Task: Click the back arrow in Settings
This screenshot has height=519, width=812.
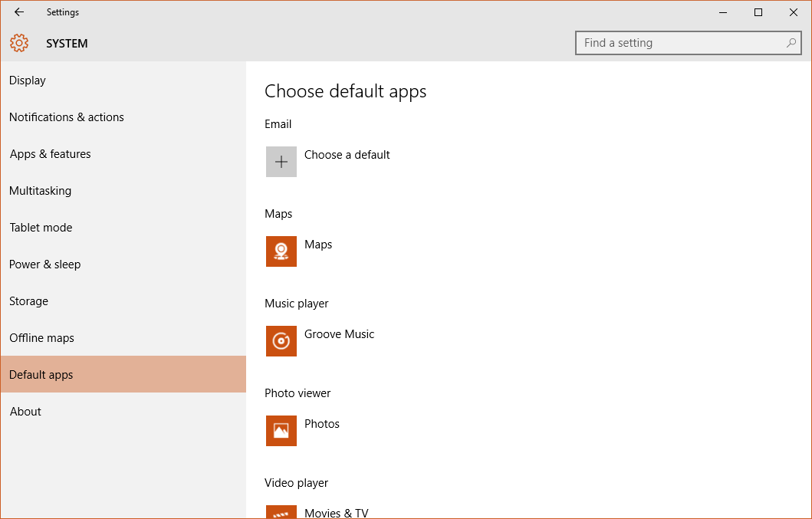Action: click(x=19, y=12)
